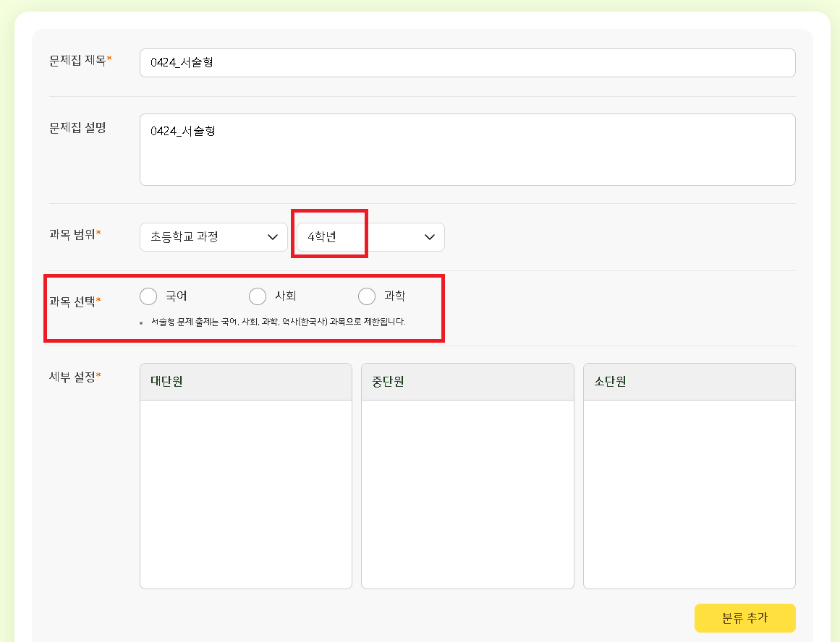Click the chevron arrow in 4학년 dropdown
The width and height of the screenshot is (840, 642).
click(x=429, y=237)
